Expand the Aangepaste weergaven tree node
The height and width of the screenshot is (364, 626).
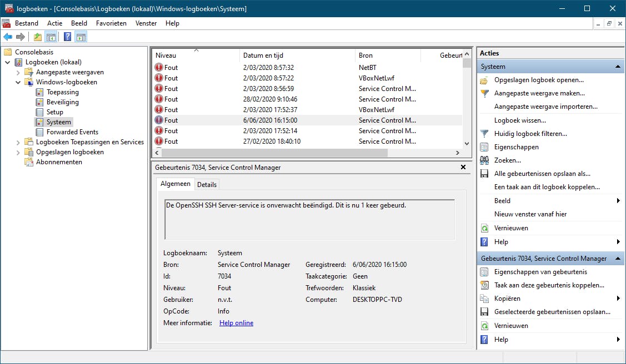18,72
